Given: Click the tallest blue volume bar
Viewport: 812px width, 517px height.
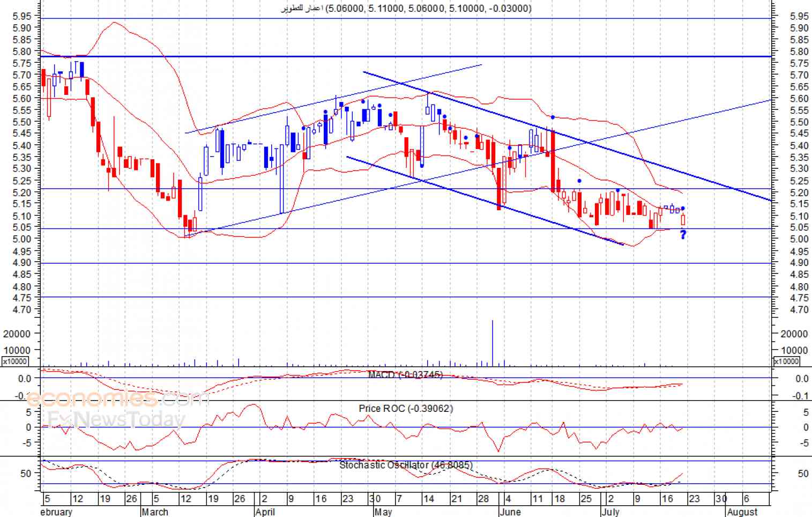Looking at the screenshot, I should point(493,343).
